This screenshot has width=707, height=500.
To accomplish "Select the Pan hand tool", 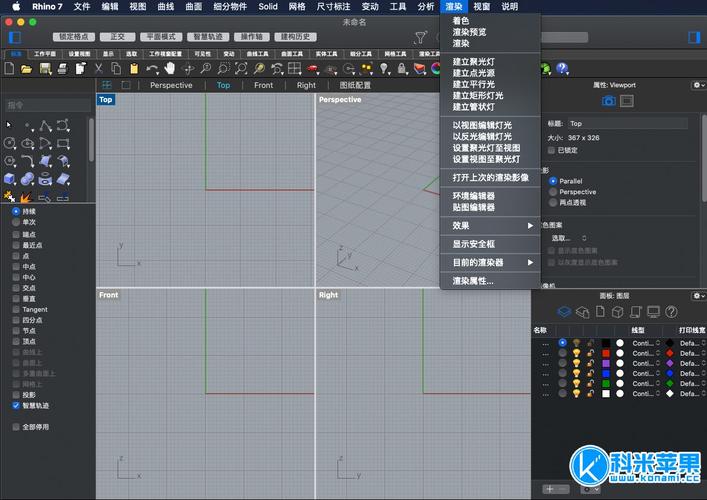I will coord(170,69).
